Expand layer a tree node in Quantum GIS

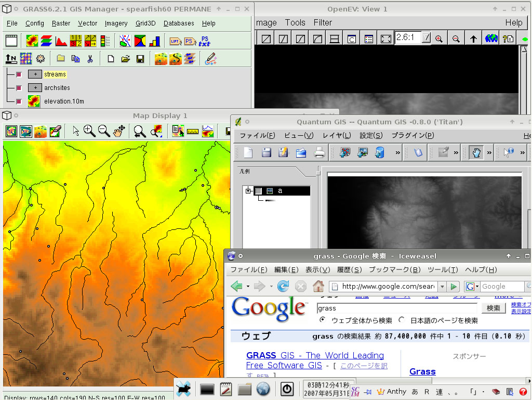(x=248, y=191)
